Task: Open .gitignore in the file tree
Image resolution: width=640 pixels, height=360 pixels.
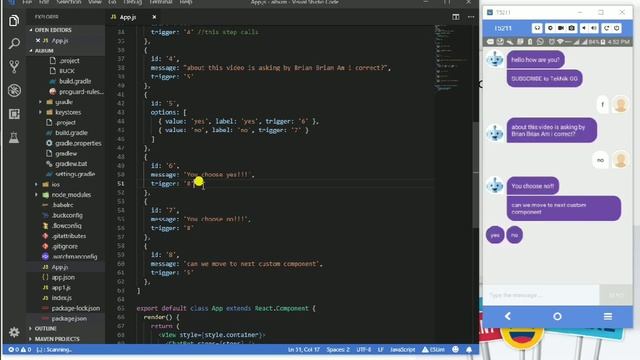Action: tap(64, 246)
